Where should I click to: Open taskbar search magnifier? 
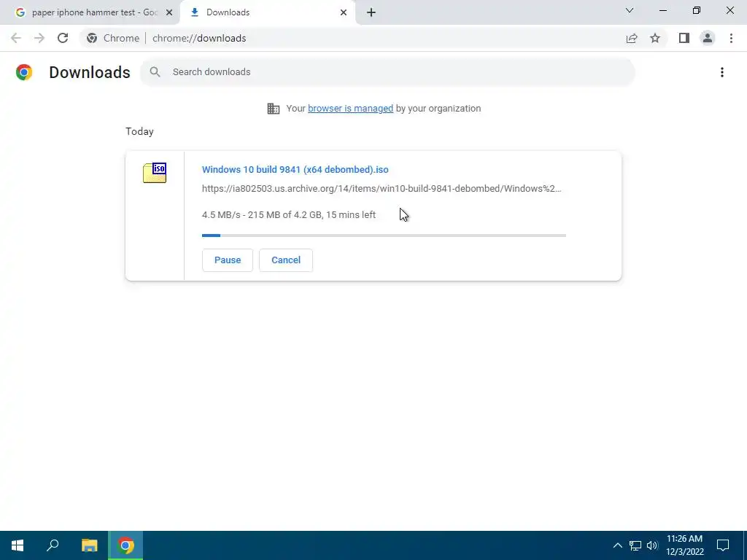coord(53,545)
